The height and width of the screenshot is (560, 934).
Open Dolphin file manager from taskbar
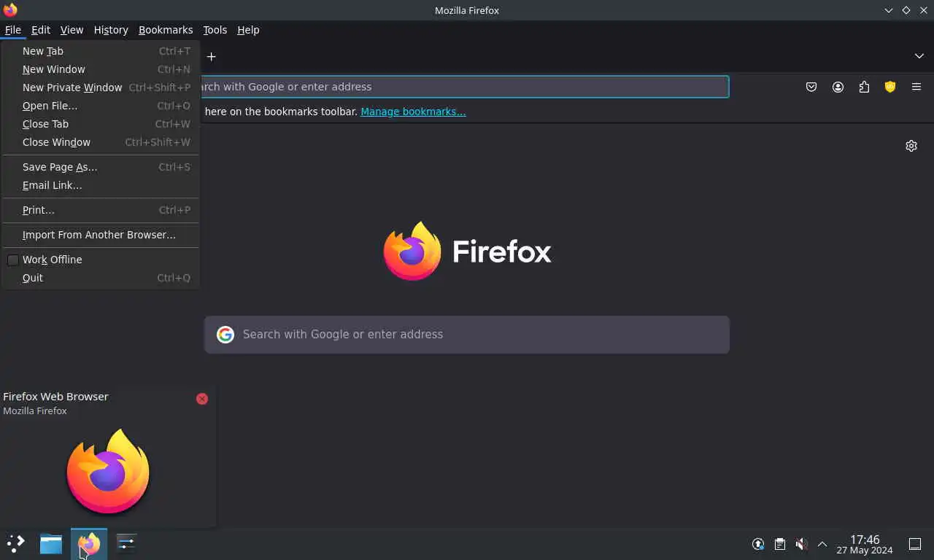tap(51, 543)
